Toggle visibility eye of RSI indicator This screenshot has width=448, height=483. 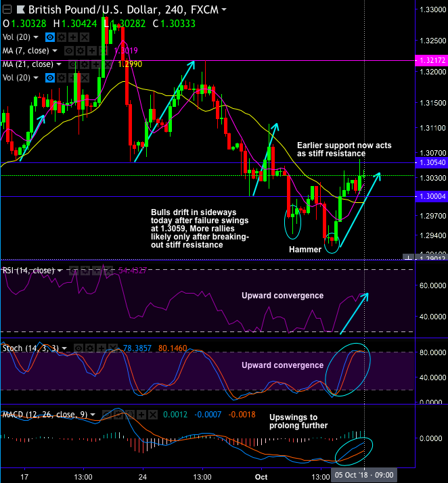tap(73, 271)
